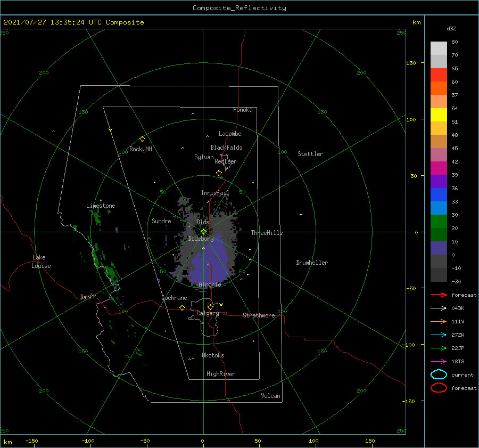Pick the dark orange 60 dBZ swatch

439,88
